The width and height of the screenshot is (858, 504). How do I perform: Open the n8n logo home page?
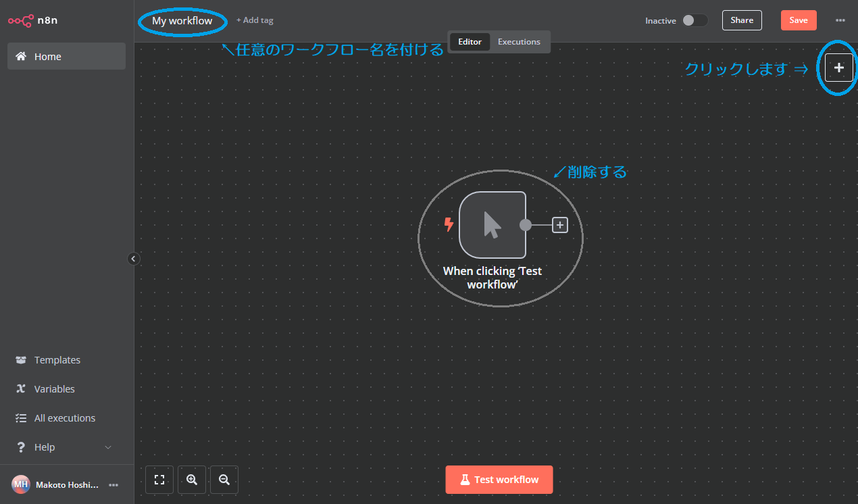pyautogui.click(x=32, y=20)
